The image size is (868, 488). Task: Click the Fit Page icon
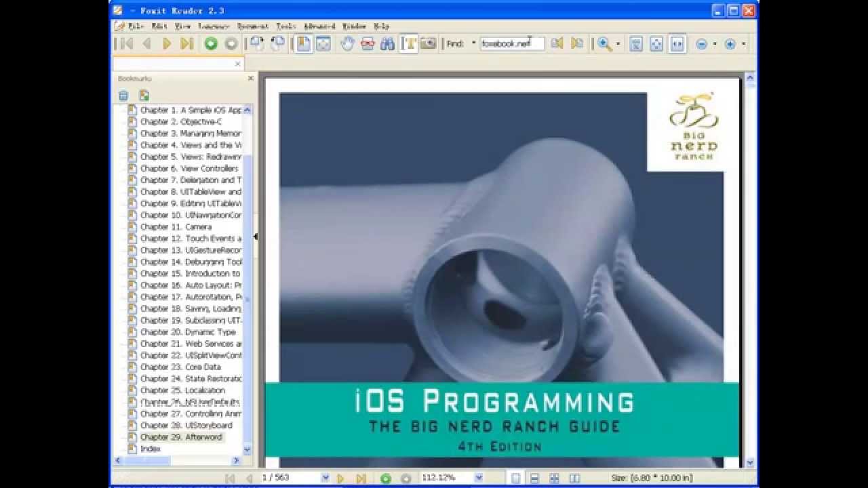656,44
